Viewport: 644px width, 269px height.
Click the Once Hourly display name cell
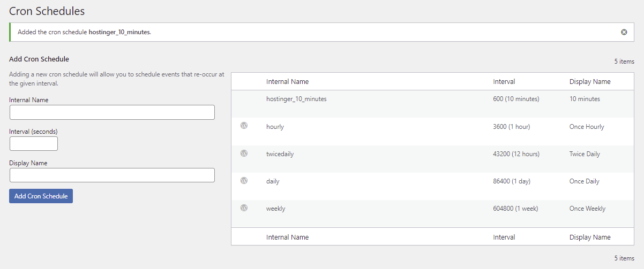point(586,127)
